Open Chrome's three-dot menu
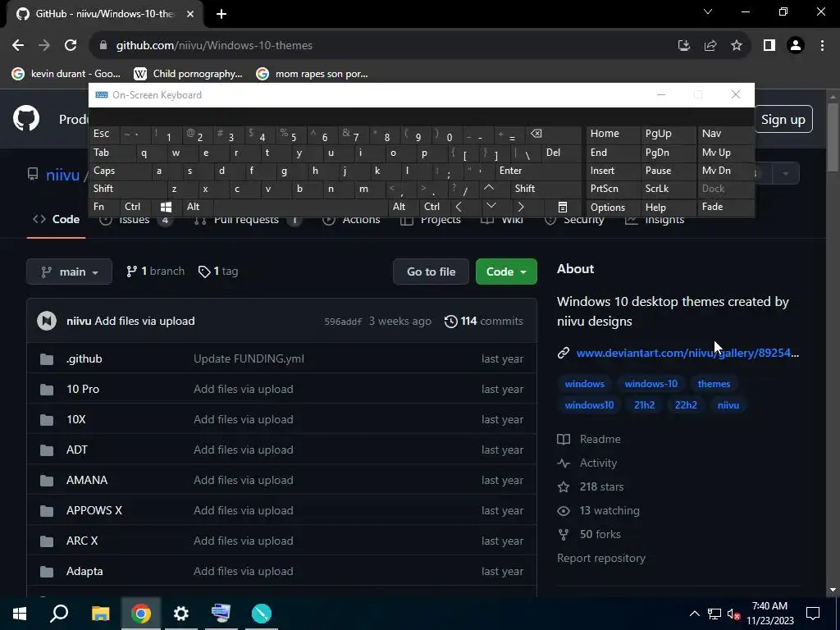 [822, 46]
